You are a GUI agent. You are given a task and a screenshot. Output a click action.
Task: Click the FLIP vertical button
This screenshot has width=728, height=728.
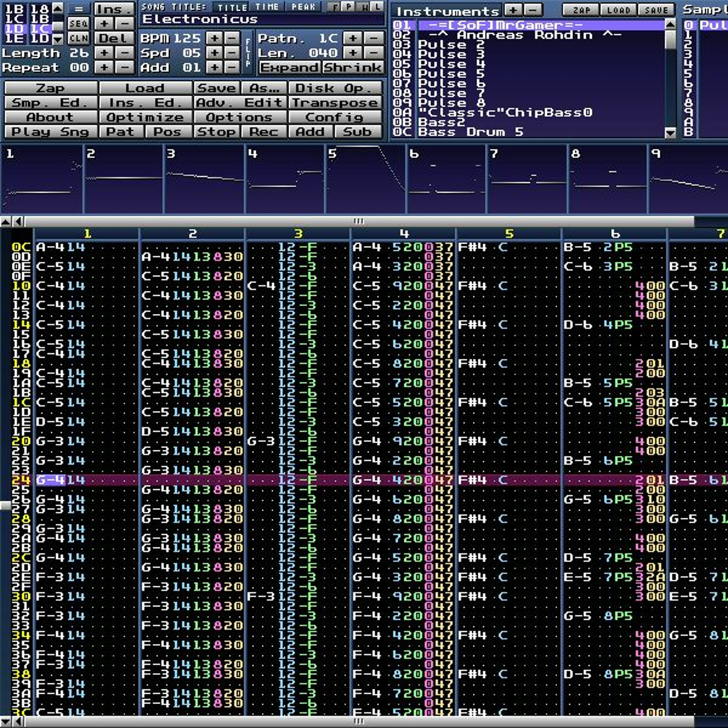248,53
